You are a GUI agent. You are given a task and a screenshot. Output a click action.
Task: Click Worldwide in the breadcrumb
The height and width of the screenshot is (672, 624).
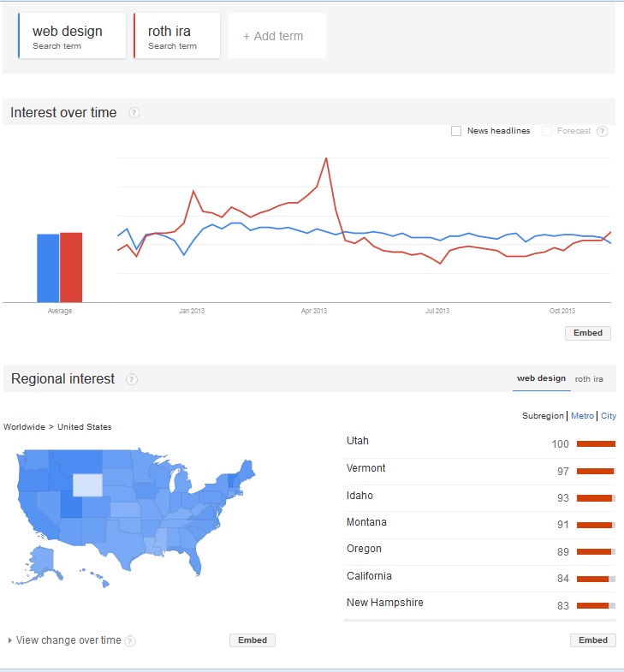pos(24,427)
